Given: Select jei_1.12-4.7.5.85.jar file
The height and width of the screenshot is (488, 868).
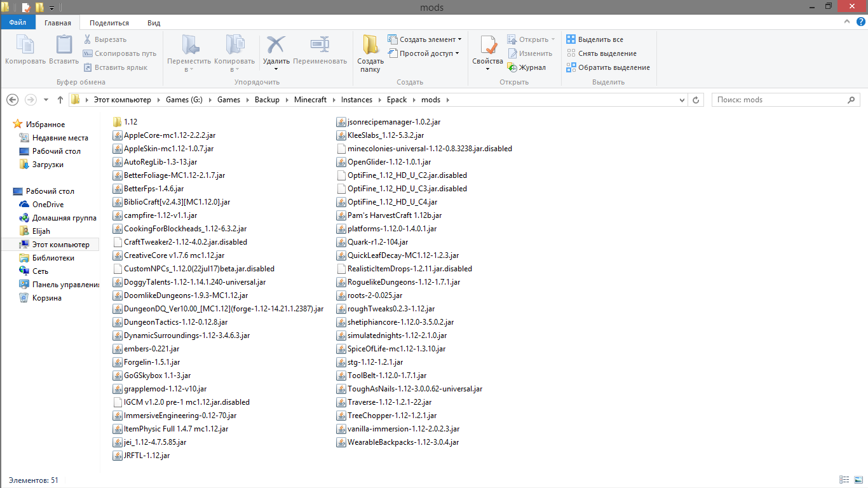Looking at the screenshot, I should (x=149, y=442).
